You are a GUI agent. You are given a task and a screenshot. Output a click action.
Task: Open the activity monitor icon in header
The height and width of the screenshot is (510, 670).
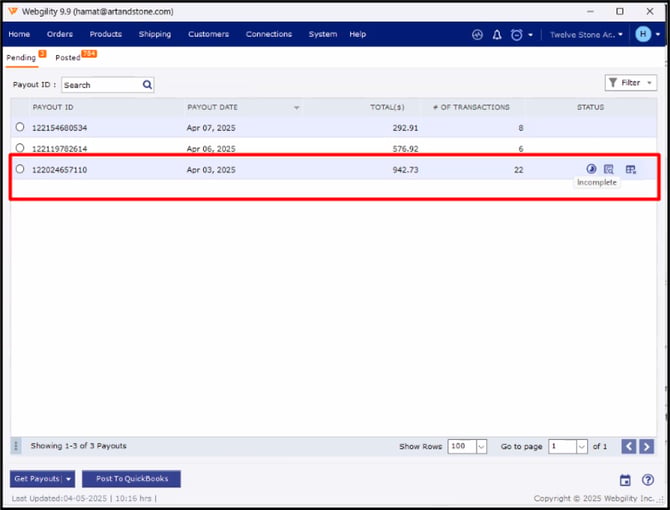[x=477, y=35]
